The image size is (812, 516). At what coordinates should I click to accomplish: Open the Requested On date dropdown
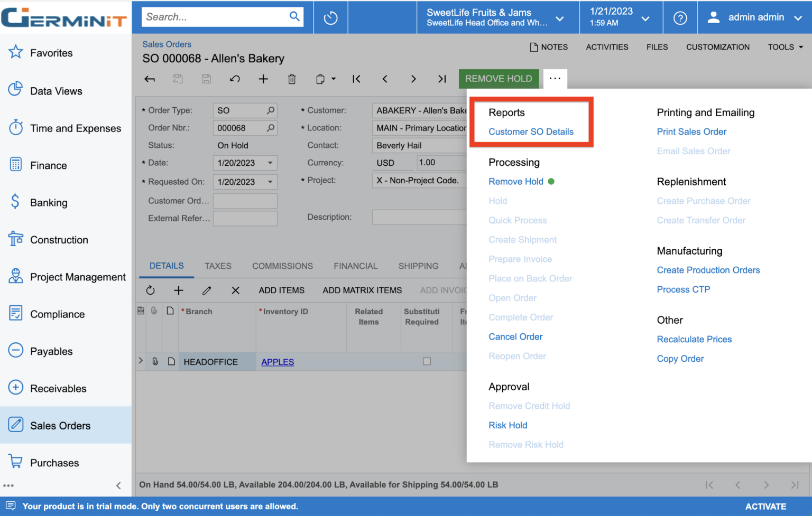(x=270, y=182)
